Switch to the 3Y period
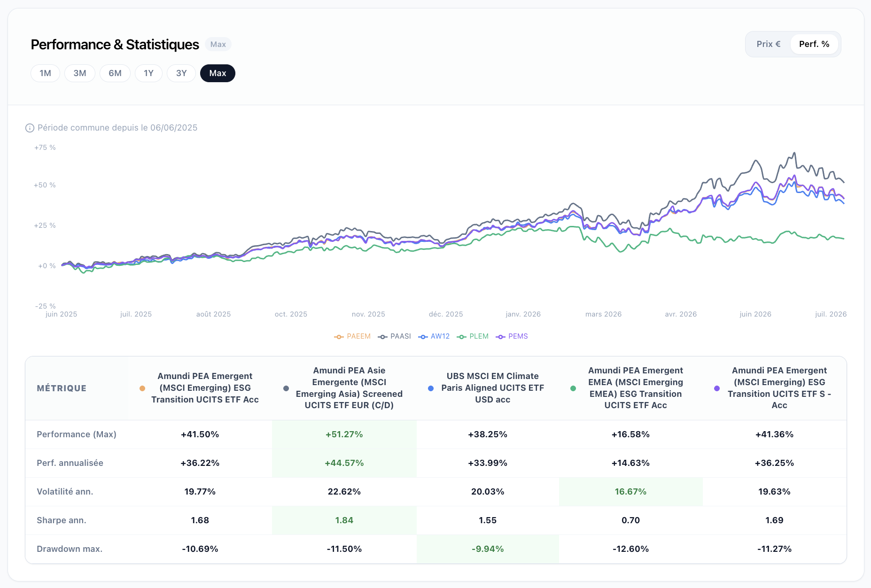 pyautogui.click(x=181, y=73)
